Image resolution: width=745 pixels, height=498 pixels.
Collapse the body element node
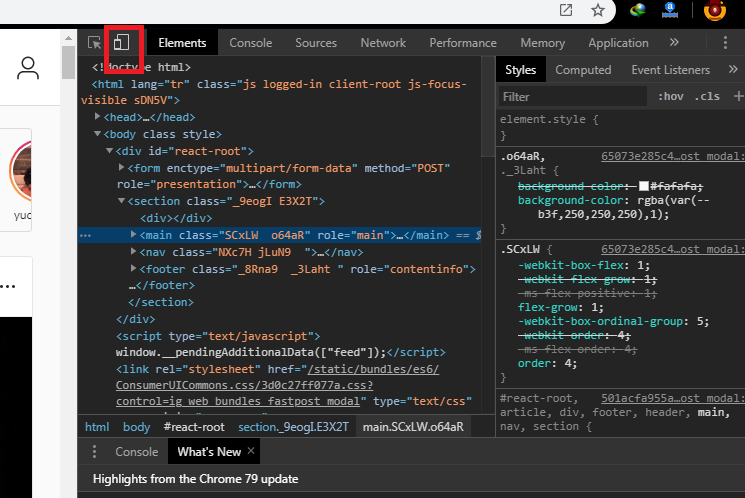(97, 134)
